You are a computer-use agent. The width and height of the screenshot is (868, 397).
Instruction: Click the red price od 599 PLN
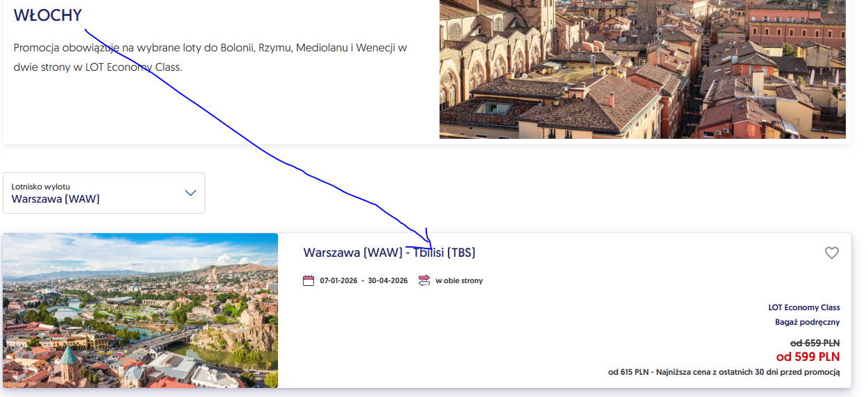(808, 357)
